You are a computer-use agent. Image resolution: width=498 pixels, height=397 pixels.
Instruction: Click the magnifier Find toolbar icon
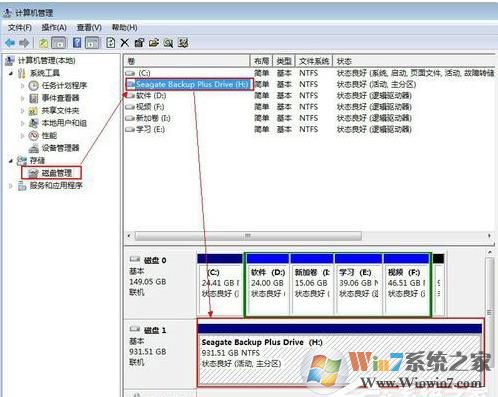coord(168,43)
